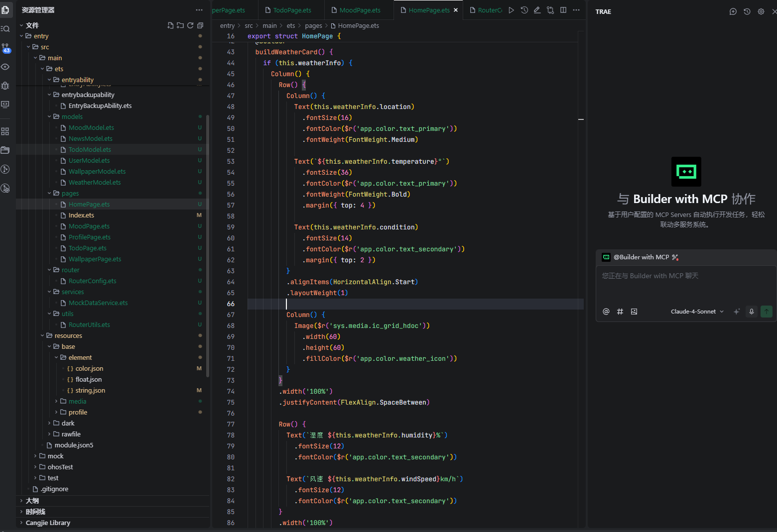This screenshot has height=532, width=777.
Task: Open TRAE panel settings gear
Action: click(x=761, y=11)
